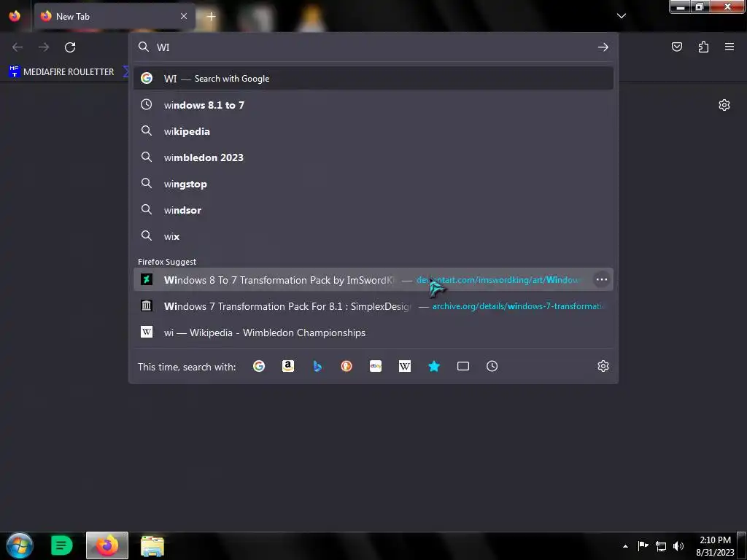Image resolution: width=747 pixels, height=560 pixels.
Task: Search this time with Bing icon
Action: (317, 366)
